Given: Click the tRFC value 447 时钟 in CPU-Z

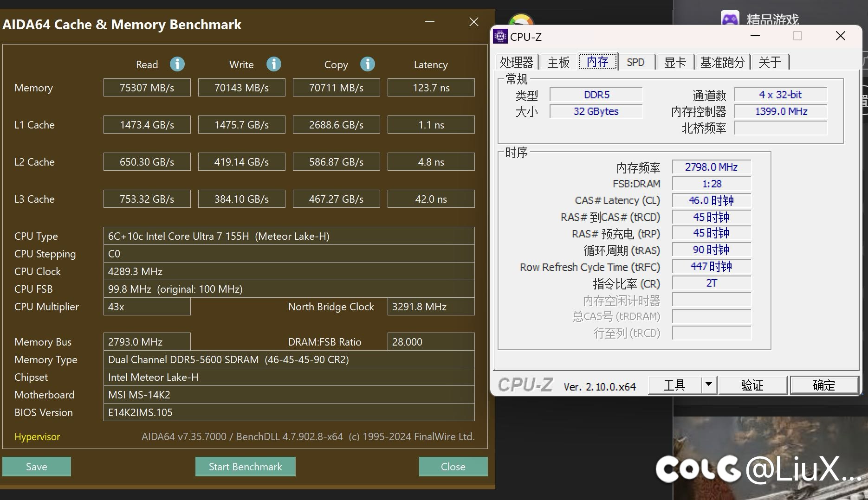Looking at the screenshot, I should tap(712, 266).
